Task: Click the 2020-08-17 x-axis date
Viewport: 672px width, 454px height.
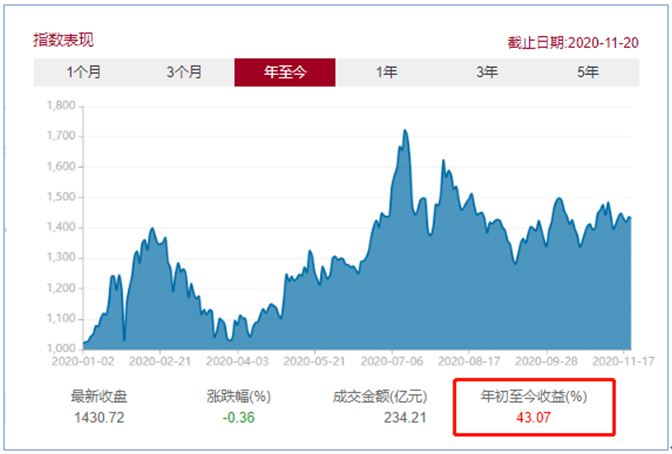Action: 469,361
